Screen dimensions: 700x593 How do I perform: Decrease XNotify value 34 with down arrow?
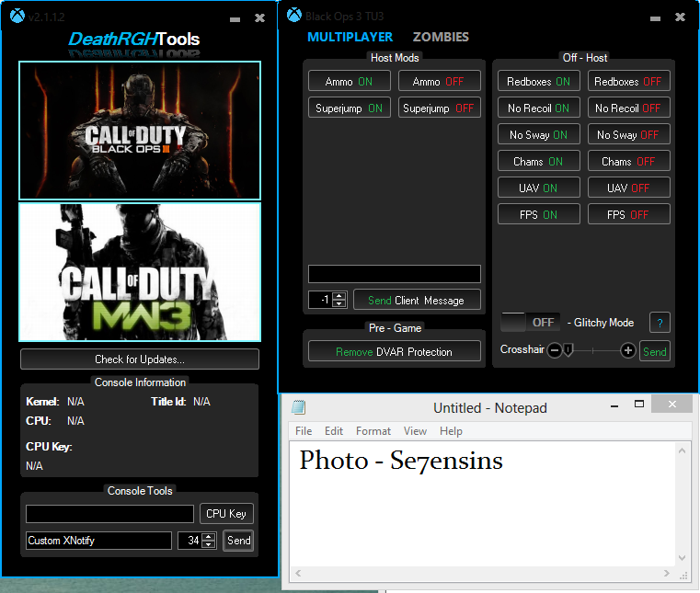(x=209, y=544)
